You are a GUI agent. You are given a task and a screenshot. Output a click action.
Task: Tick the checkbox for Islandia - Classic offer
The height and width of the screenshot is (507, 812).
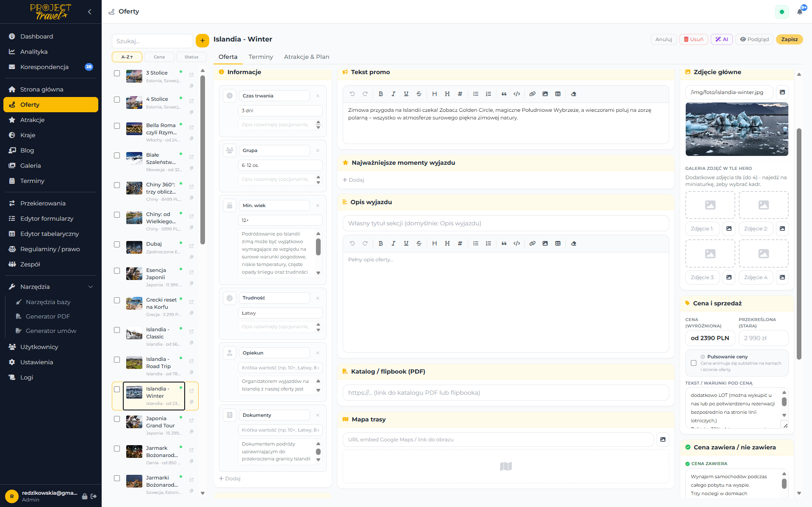tap(117, 330)
